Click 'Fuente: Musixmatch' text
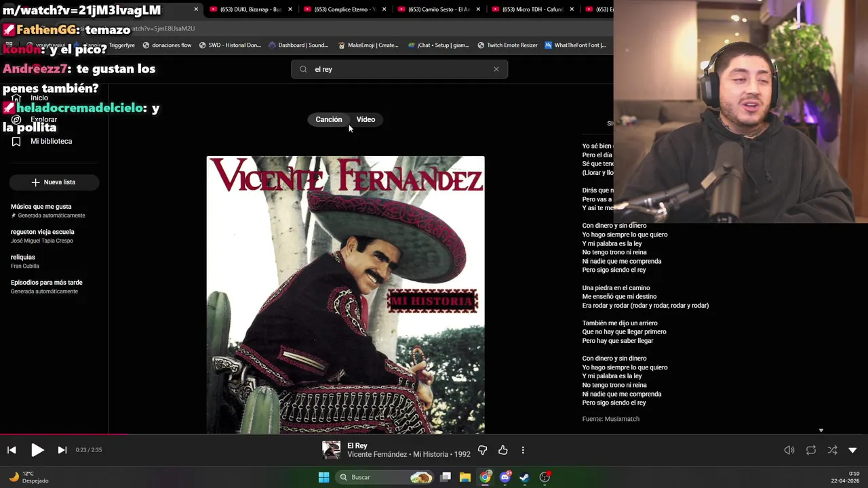 [610, 419]
